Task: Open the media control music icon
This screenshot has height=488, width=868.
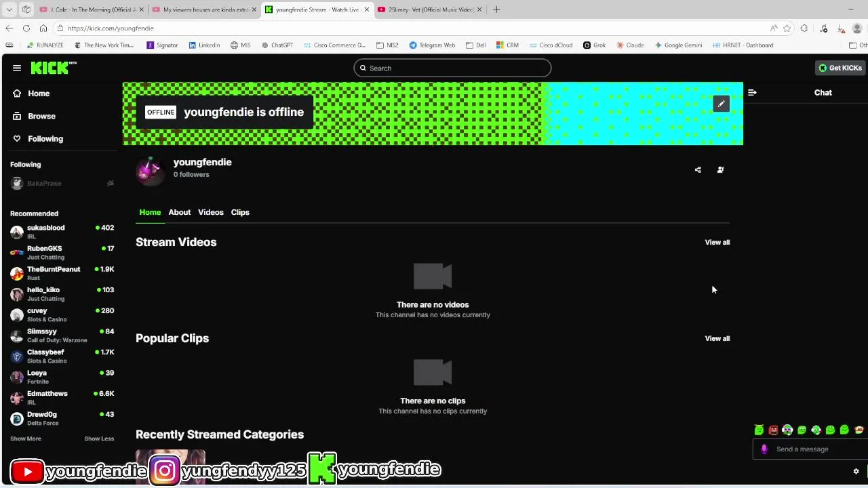Action: tap(823, 28)
